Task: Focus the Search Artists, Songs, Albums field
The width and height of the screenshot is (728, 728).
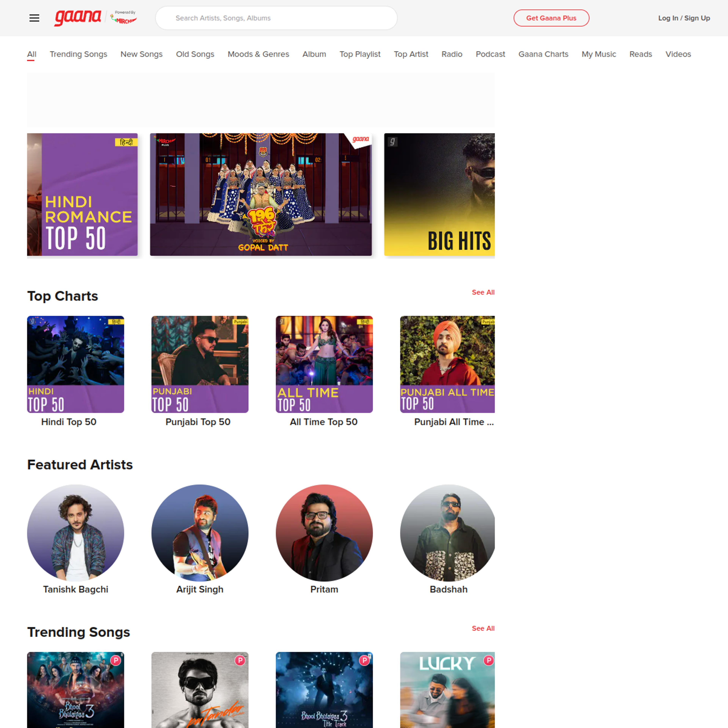Action: tap(276, 18)
